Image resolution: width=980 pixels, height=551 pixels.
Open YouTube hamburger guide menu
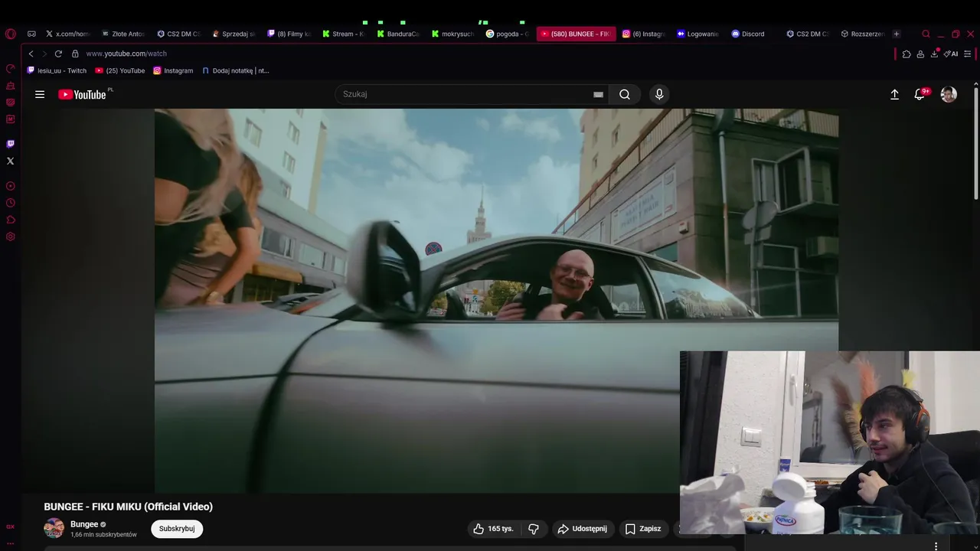(40, 94)
